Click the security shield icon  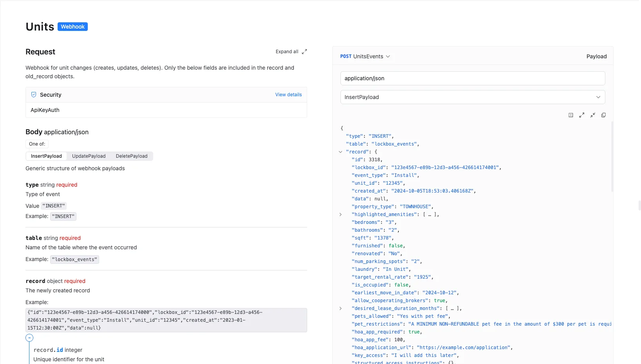pos(33,94)
